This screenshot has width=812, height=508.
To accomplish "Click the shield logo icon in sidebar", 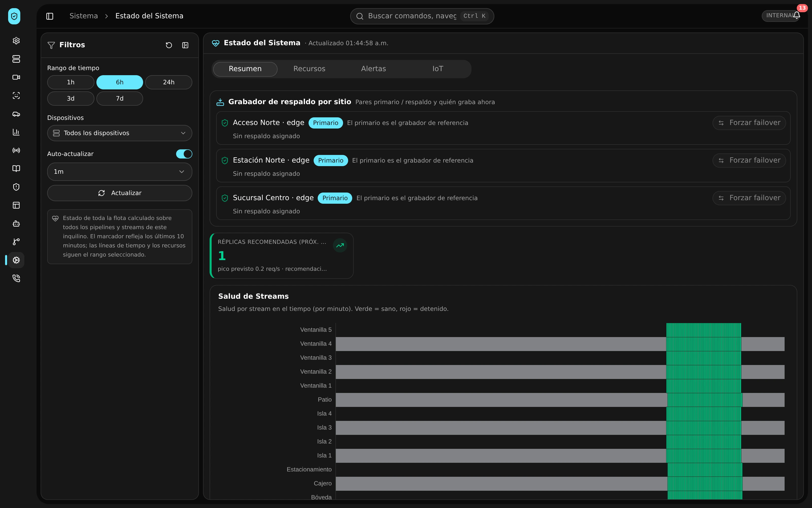I will pos(14,16).
